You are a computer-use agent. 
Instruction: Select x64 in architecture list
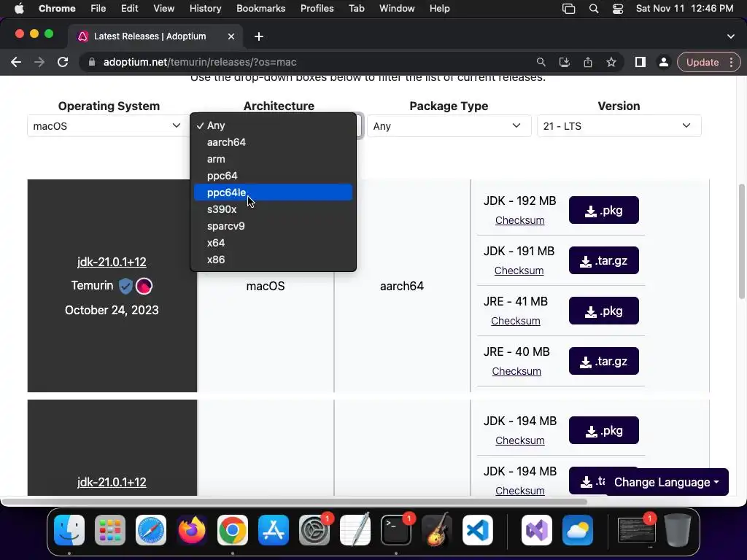[x=273, y=243]
